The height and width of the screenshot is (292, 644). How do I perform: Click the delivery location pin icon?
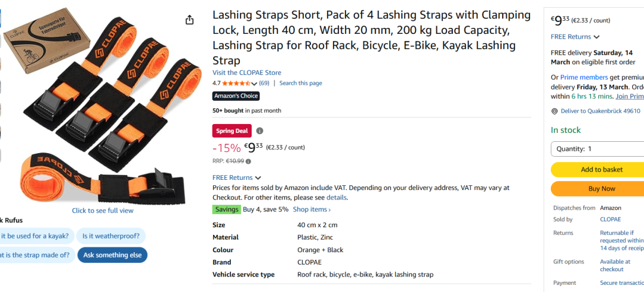(x=554, y=111)
